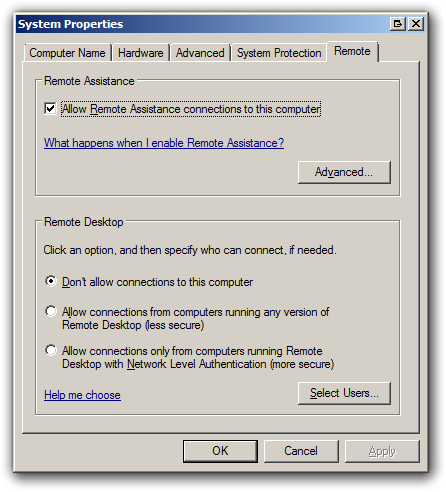Open the Help me choose link
446x492 pixels.
pos(82,395)
